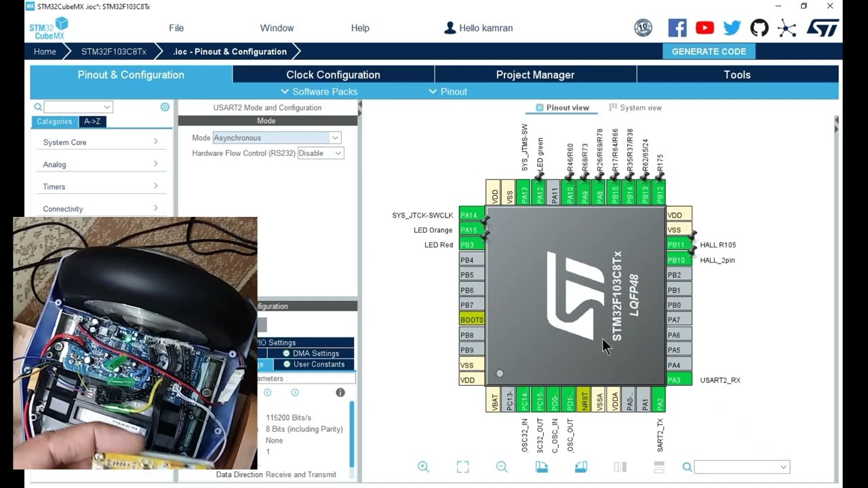868x488 pixels.
Task: Click the hoverboard webcam video overlay
Action: tap(135, 343)
